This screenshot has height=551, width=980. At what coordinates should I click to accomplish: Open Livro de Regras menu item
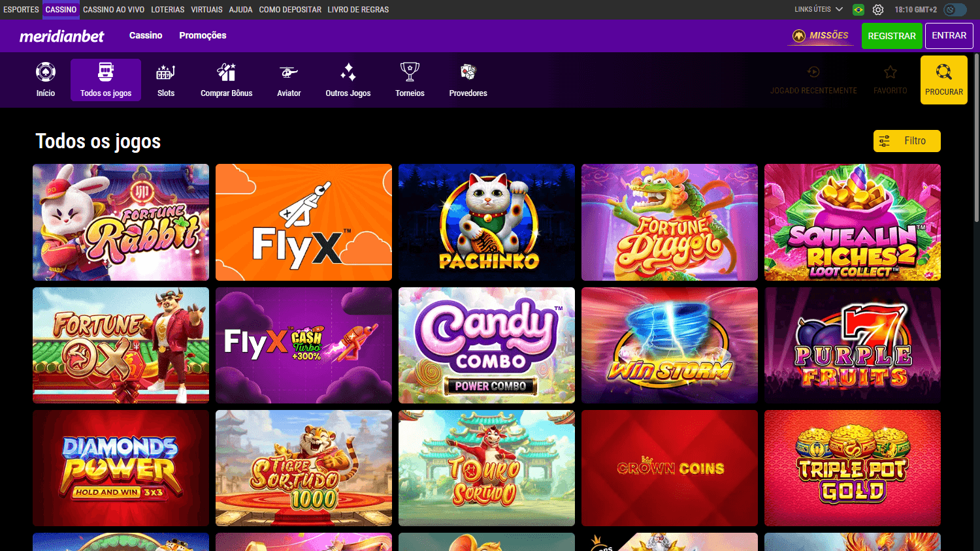pos(358,10)
